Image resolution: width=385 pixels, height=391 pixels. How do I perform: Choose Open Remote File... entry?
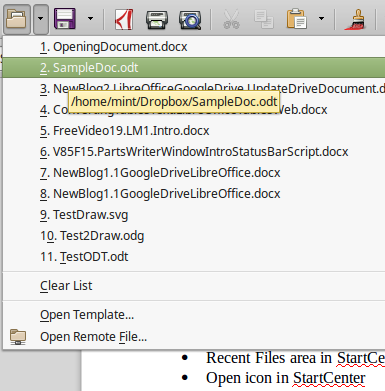[194, 336]
